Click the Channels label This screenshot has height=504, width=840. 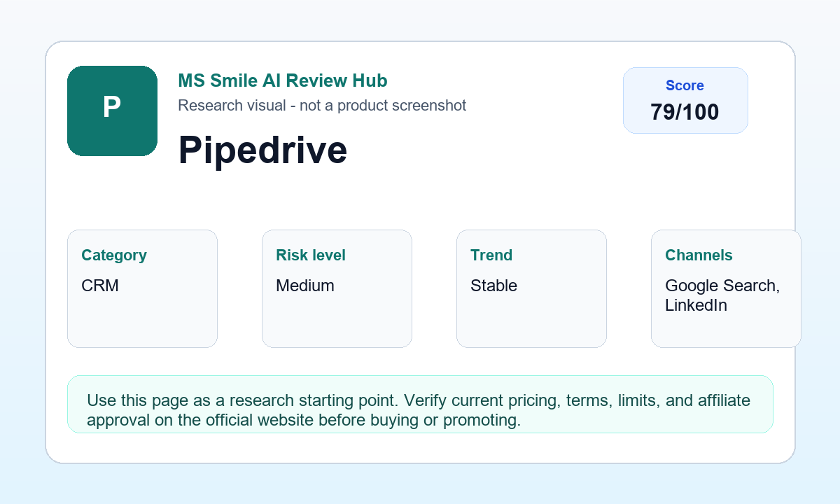[699, 255]
